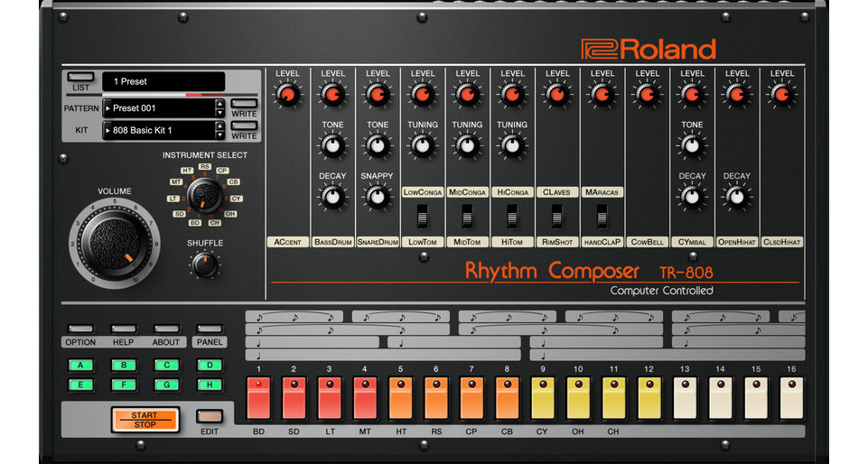Image resolution: width=868 pixels, height=464 pixels.
Task: Flip the Claves/RimShot switch
Action: pos(557,217)
